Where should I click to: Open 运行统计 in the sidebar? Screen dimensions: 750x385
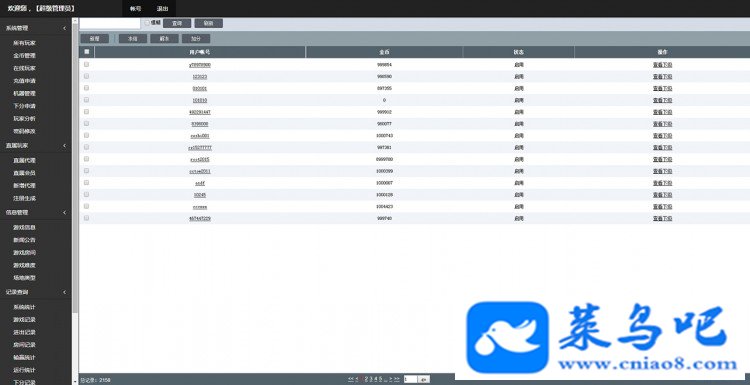point(24,369)
